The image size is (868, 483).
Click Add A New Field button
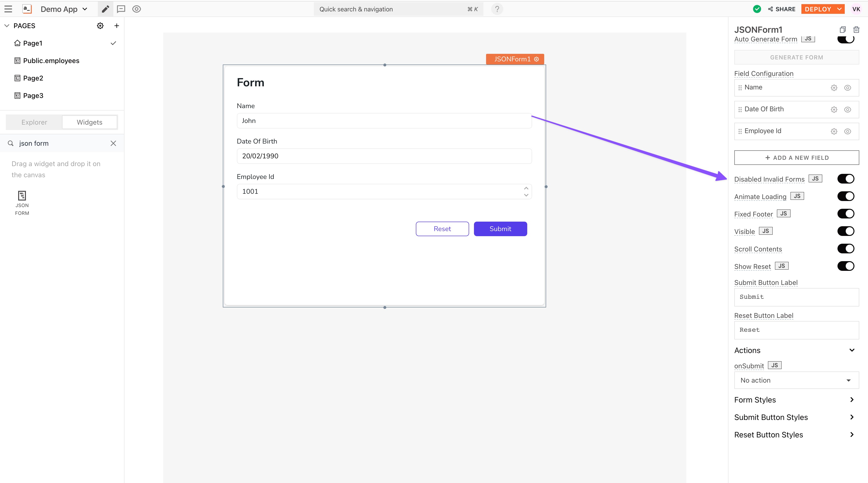[x=796, y=158]
